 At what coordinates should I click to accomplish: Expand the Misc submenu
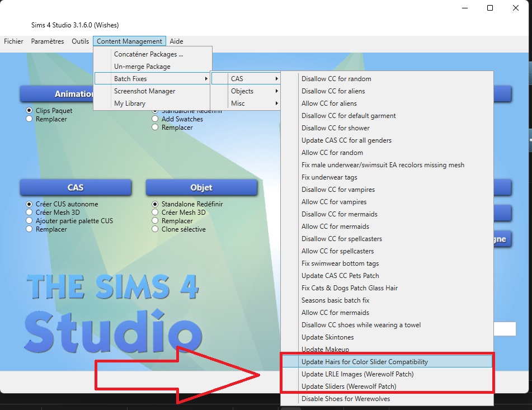(246, 103)
